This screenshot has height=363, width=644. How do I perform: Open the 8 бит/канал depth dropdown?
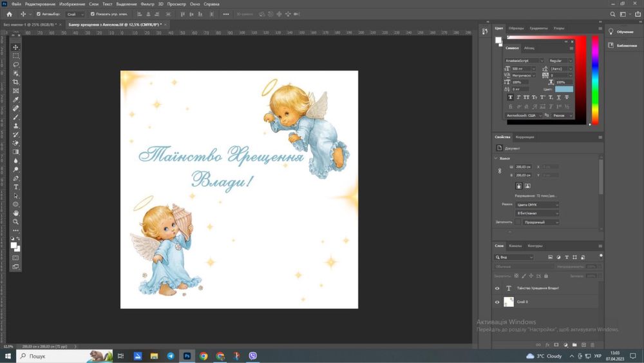pyautogui.click(x=537, y=213)
